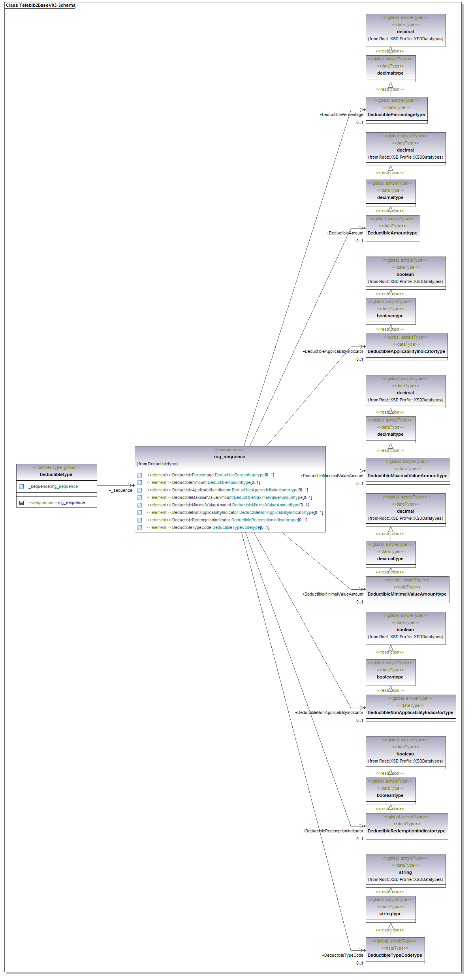472x980 pixels.
Task: Select the Deductibletype class header
Action: tap(56, 475)
